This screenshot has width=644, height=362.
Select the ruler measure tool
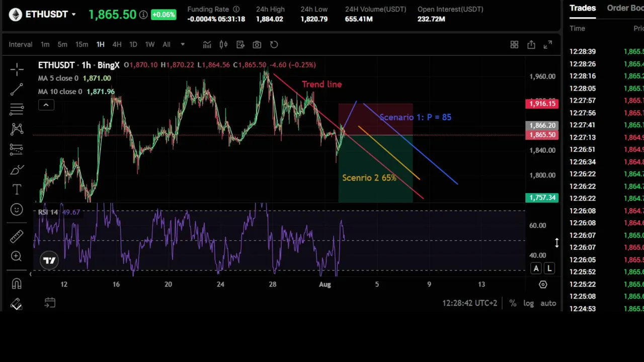tap(17, 236)
